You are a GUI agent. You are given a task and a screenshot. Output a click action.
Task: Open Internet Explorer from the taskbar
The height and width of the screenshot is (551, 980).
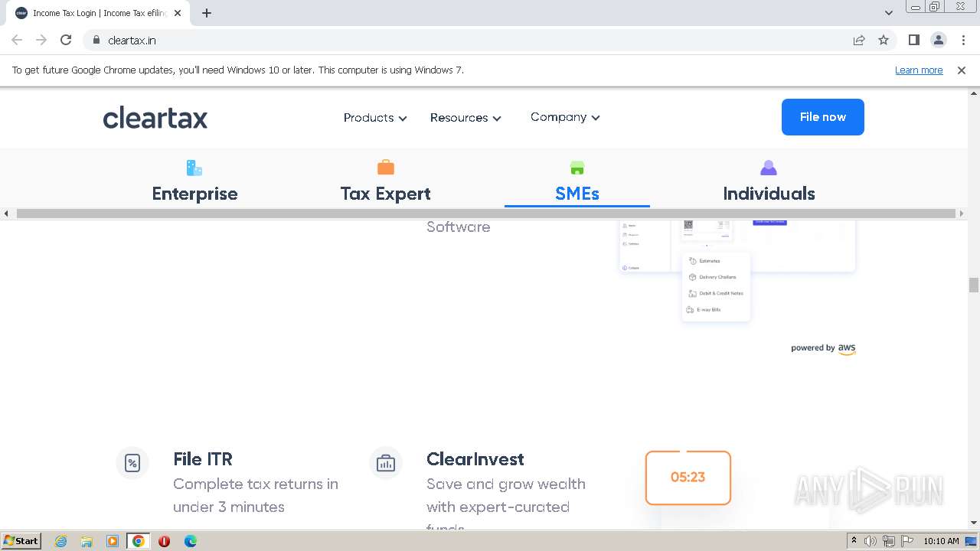(x=61, y=541)
